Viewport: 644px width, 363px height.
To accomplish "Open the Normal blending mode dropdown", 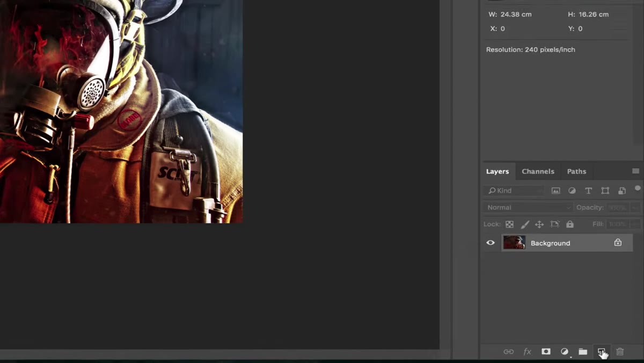I will point(529,207).
